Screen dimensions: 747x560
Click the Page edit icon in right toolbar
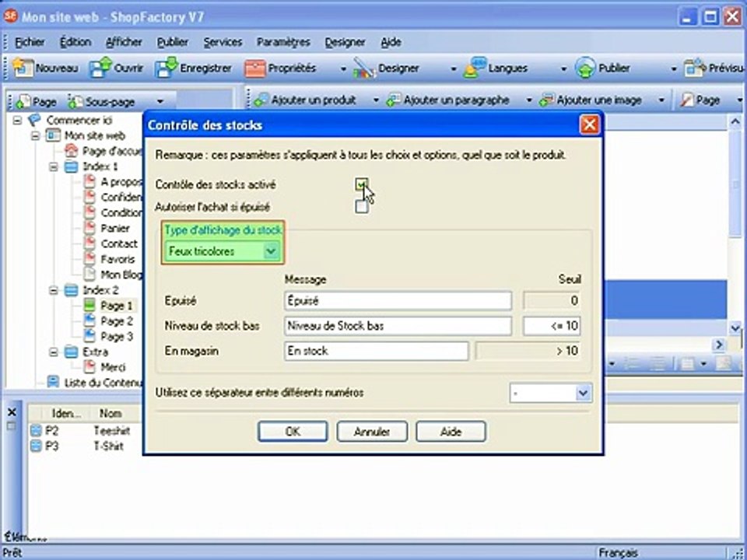tap(686, 100)
